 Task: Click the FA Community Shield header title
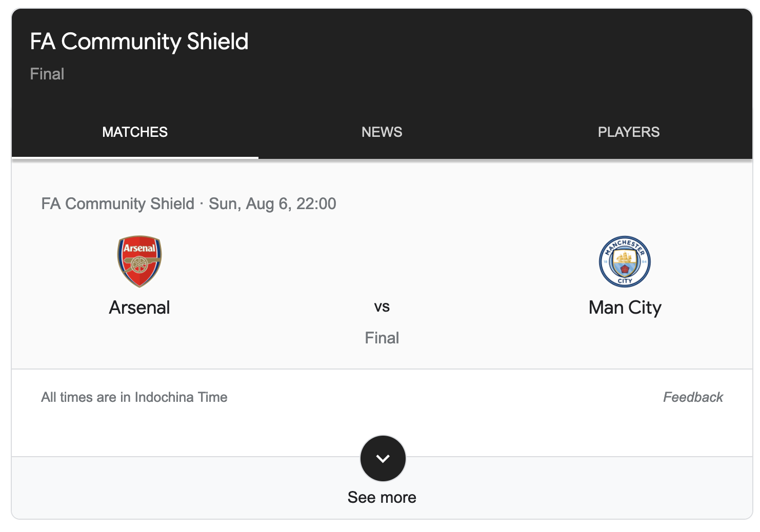pyautogui.click(x=139, y=42)
